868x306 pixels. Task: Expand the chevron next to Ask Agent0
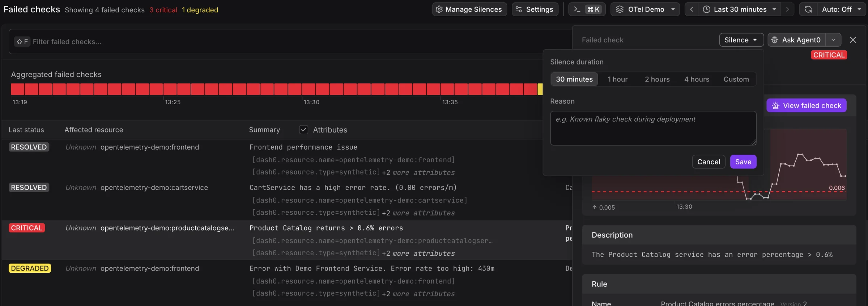[x=833, y=40]
